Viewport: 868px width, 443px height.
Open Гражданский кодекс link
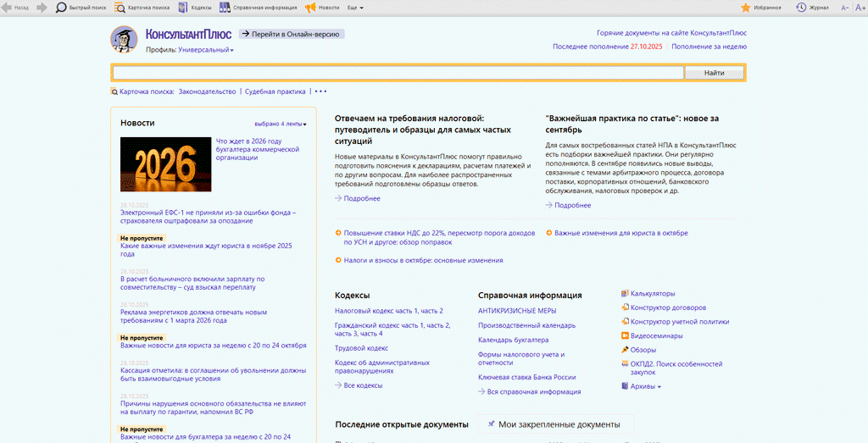click(392, 329)
